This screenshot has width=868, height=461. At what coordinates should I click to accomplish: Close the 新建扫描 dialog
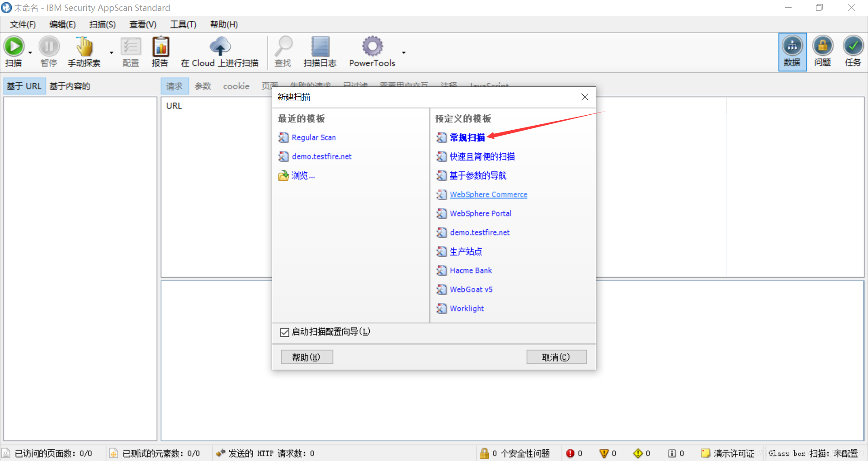point(585,97)
